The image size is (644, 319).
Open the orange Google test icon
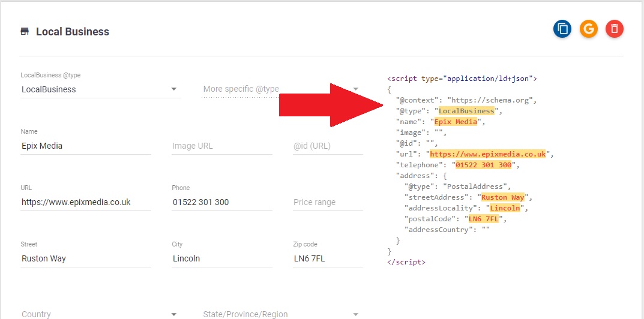coord(589,29)
